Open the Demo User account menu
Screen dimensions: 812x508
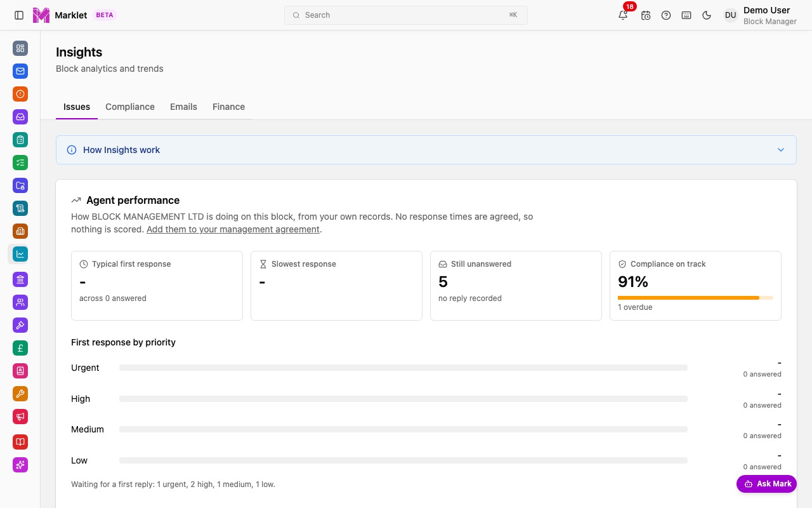[x=760, y=15]
